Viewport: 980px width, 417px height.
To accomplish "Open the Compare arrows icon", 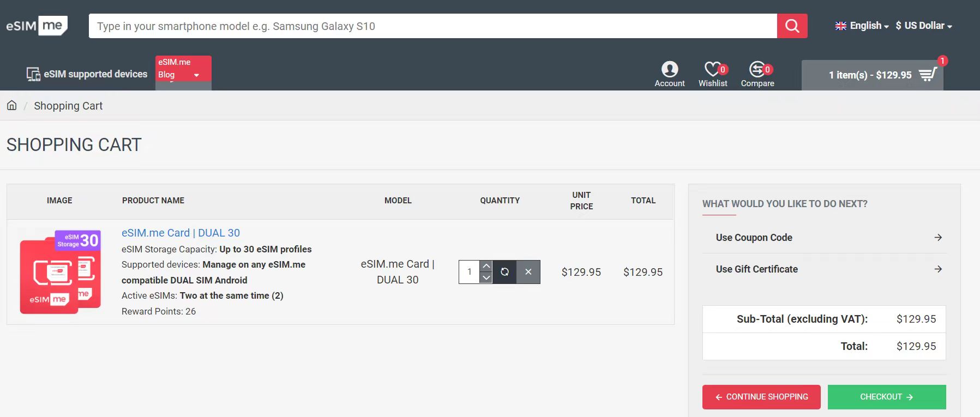I will tap(757, 70).
